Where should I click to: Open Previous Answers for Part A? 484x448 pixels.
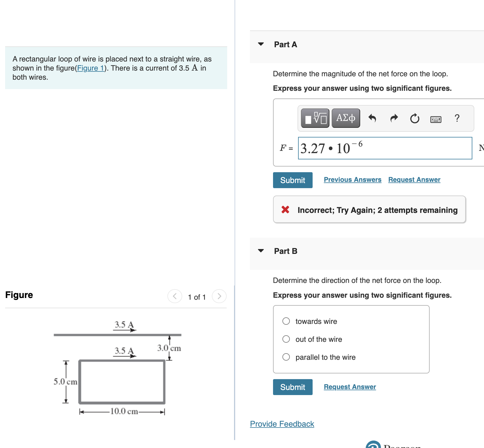pos(353,179)
